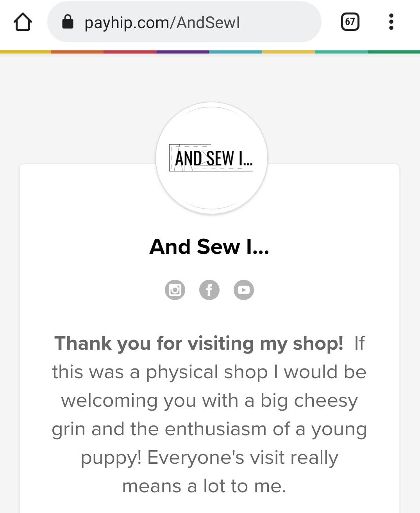Click the padlock site security icon
420x513 pixels.
pyautogui.click(x=68, y=22)
